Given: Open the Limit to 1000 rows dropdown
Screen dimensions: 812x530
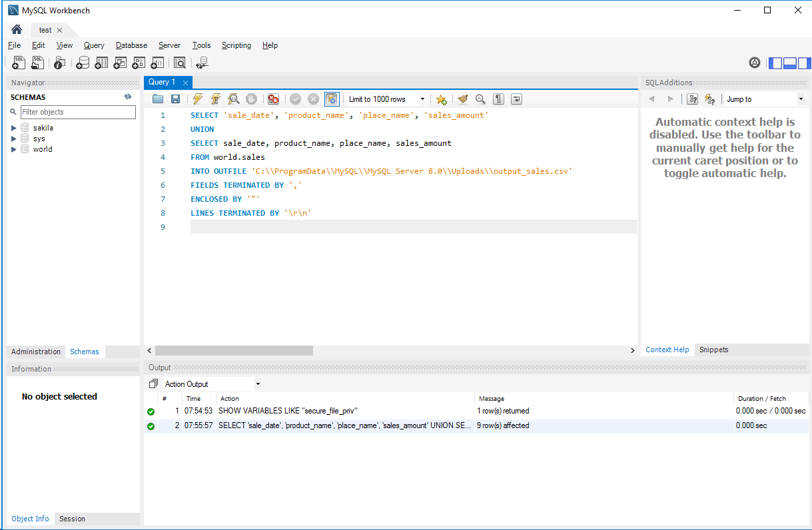Looking at the screenshot, I should [x=387, y=99].
